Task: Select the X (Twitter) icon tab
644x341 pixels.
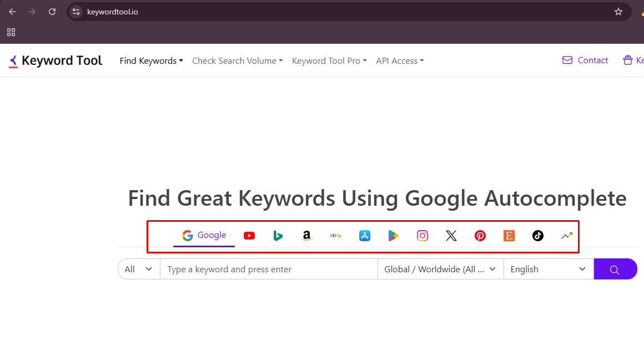Action: [x=451, y=236]
